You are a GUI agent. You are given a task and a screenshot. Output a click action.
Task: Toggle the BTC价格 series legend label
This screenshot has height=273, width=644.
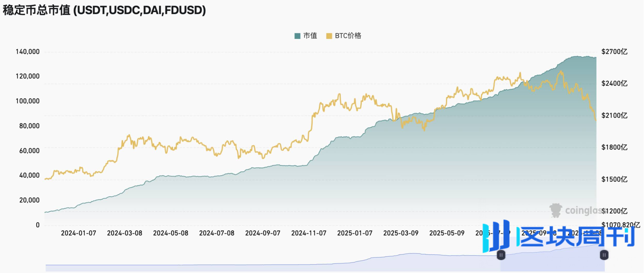point(348,36)
